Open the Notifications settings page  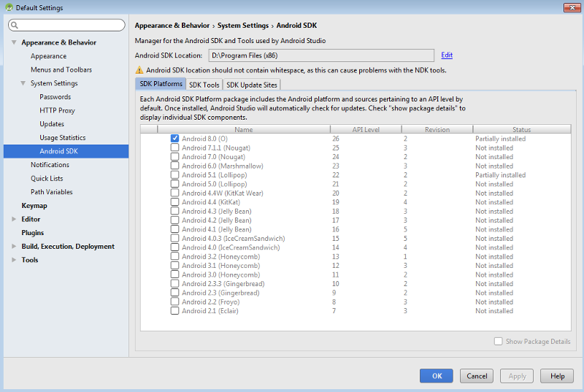coord(50,164)
